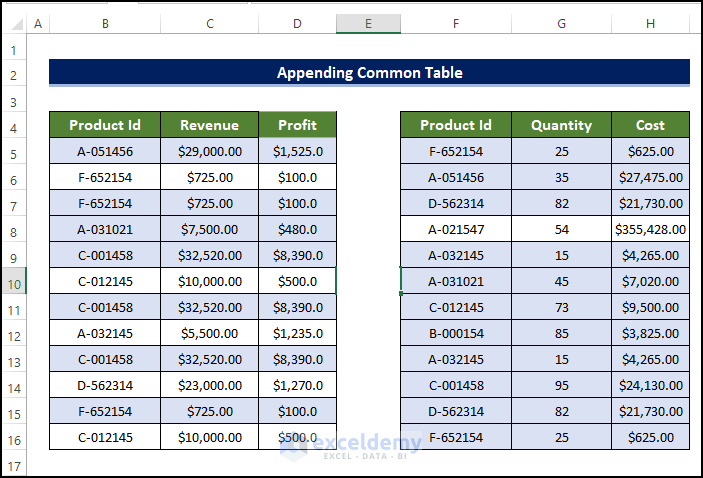703x478 pixels.
Task: Click the row 2 header
Action: (14, 75)
